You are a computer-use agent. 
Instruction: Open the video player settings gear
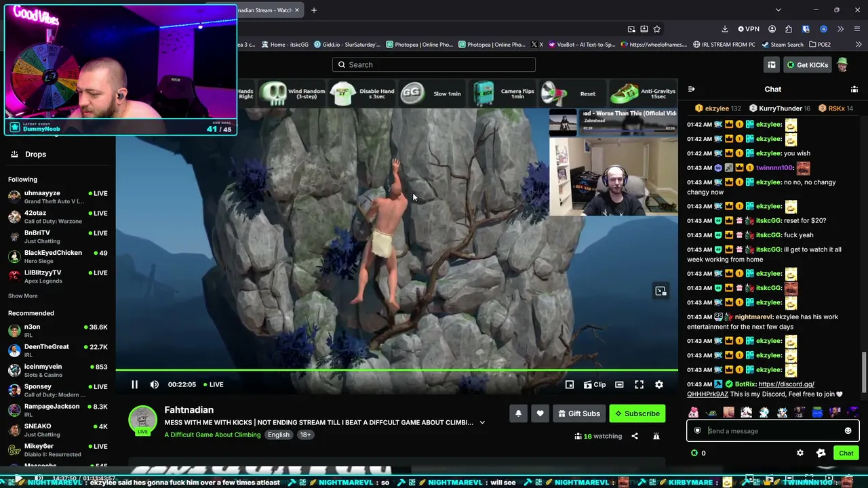coord(659,384)
